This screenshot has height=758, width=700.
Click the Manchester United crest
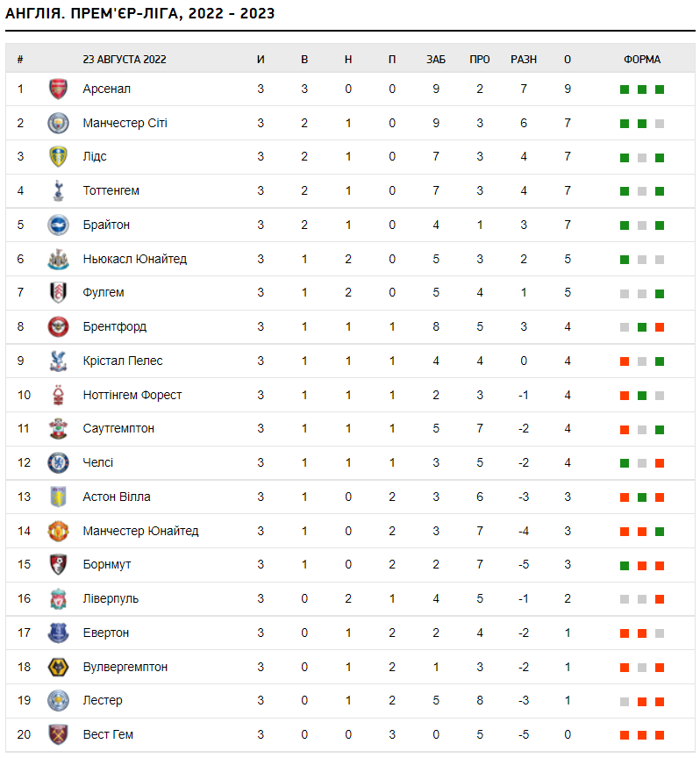[x=58, y=531]
